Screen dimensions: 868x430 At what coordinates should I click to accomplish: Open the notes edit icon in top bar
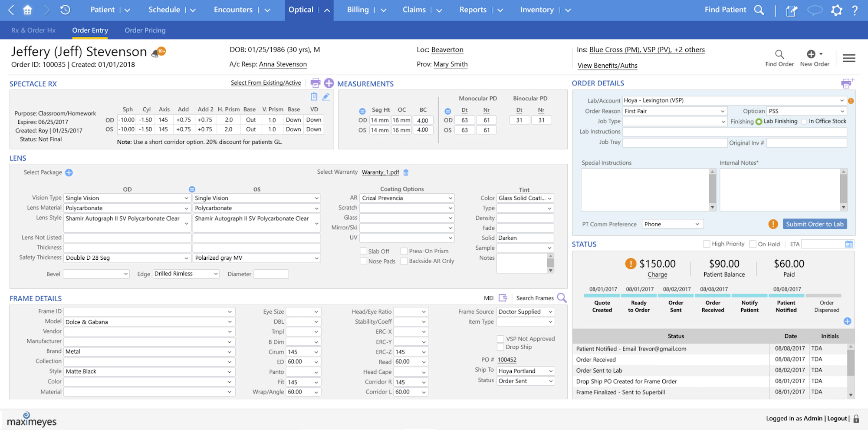coord(791,10)
